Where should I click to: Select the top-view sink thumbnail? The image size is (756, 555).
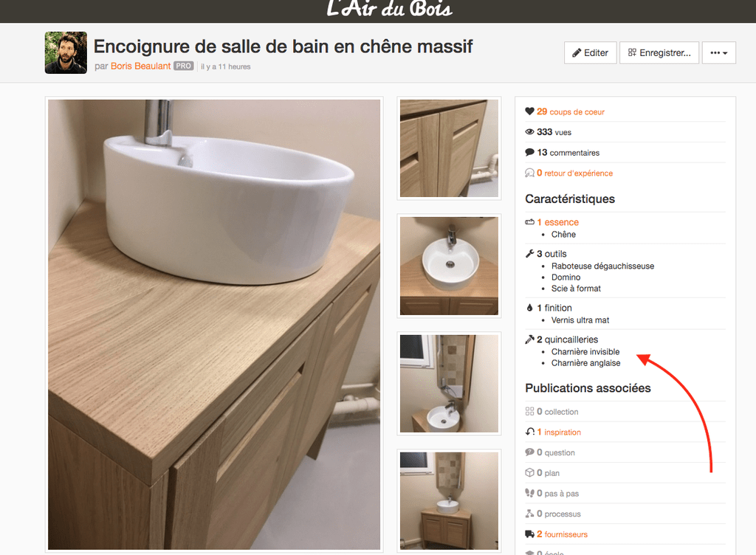(449, 266)
